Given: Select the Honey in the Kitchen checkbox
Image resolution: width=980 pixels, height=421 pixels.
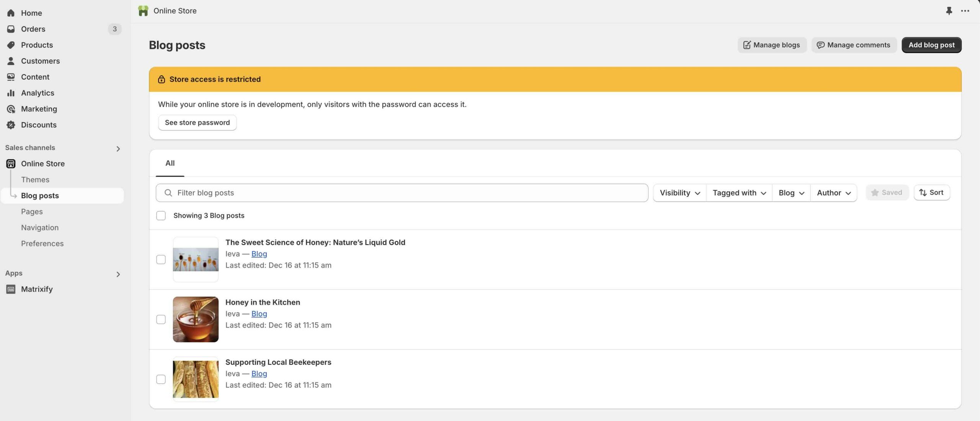Looking at the screenshot, I should coord(161,320).
